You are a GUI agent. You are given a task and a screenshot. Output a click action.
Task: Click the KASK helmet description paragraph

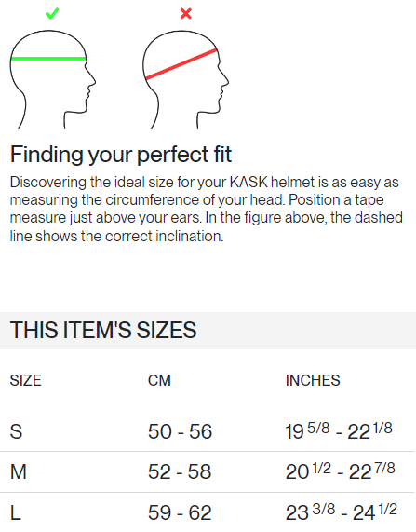pos(206,209)
